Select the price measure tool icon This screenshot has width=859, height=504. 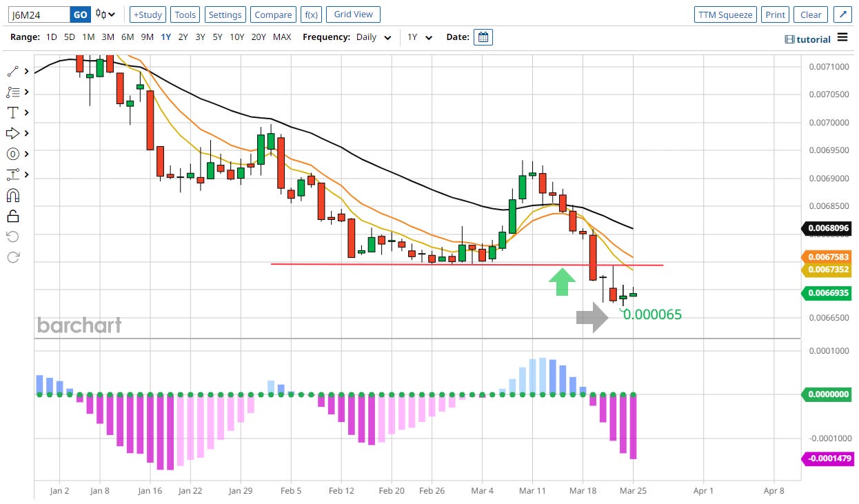tap(12, 174)
